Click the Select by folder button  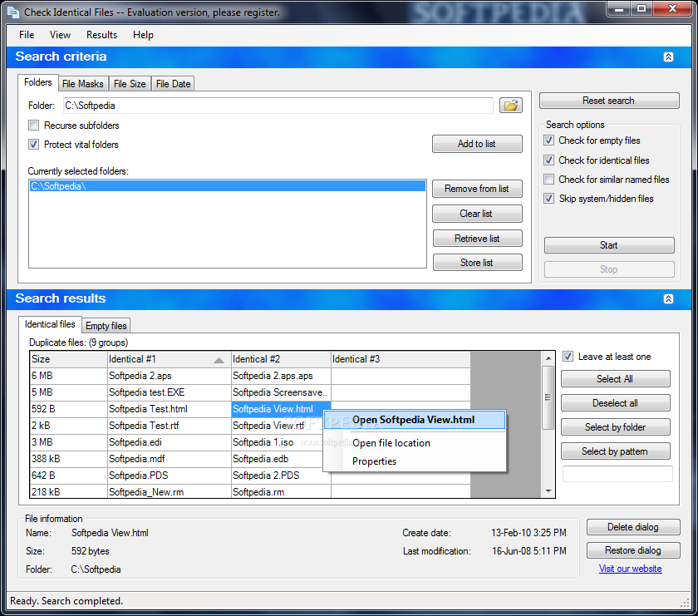pos(615,427)
